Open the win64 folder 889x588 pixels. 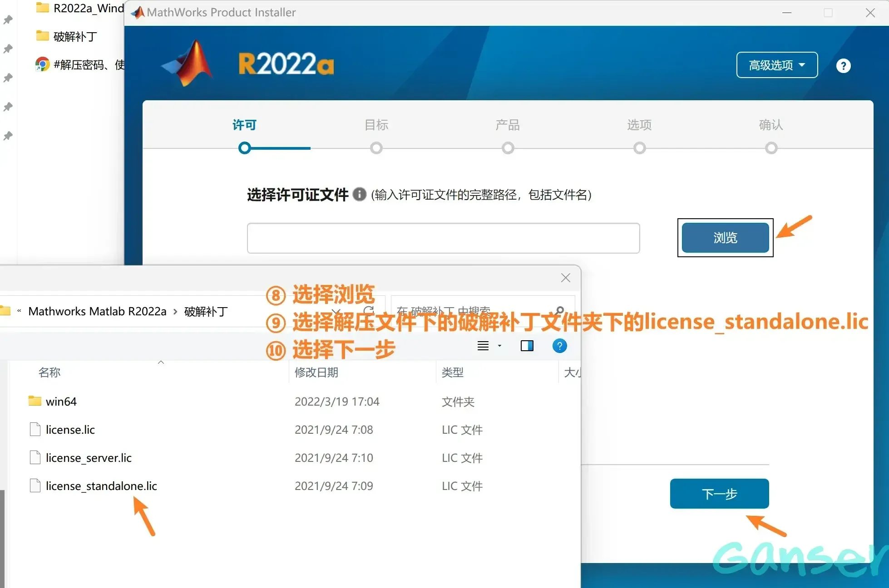tap(61, 402)
